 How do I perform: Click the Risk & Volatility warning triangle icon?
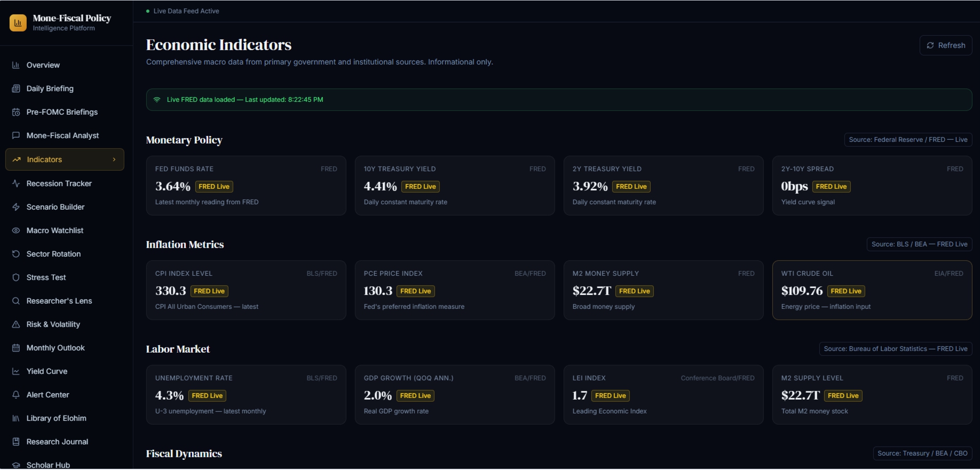point(16,324)
